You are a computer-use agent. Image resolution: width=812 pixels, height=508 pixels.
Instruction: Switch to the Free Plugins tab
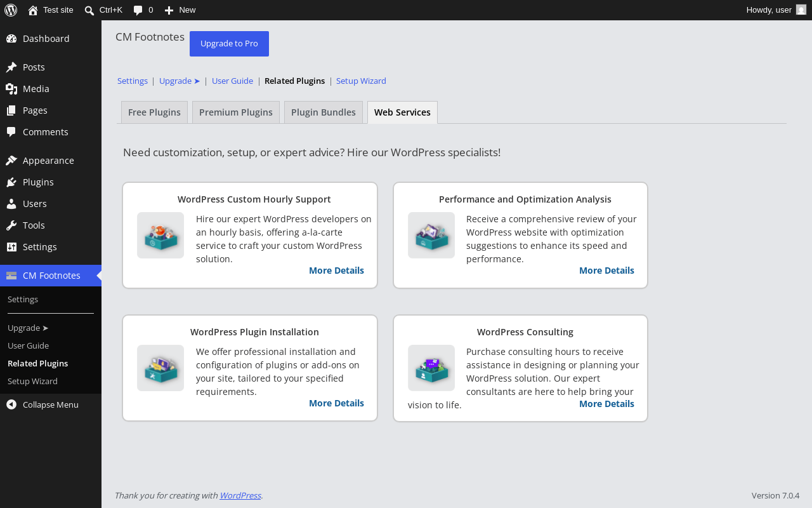point(154,112)
